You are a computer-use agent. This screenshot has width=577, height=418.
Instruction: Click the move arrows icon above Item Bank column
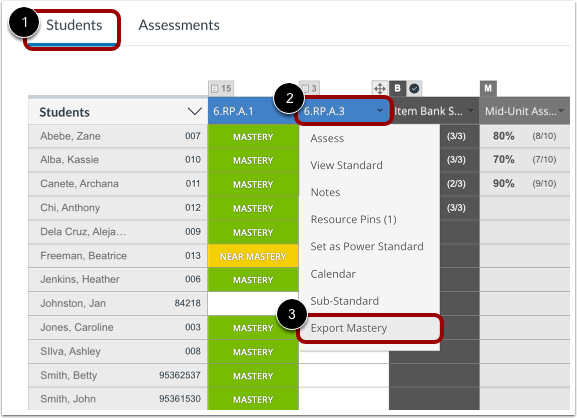(379, 89)
